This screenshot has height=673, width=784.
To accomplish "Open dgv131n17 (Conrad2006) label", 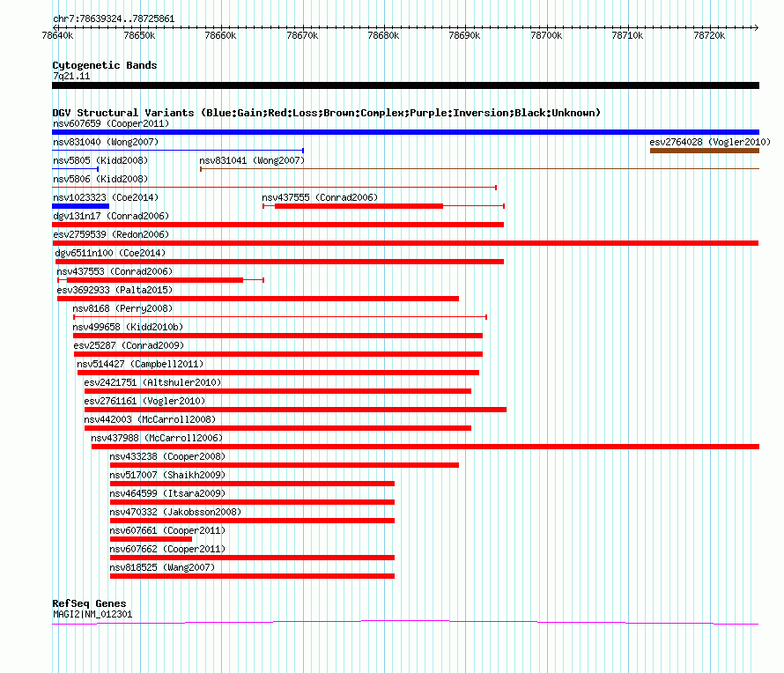I will (x=111, y=216).
